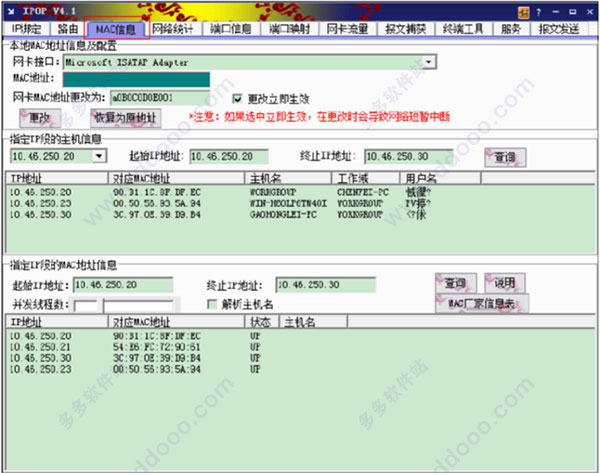The image size is (600, 473).
Task: Click the thread count slider bar
Action: pos(139,306)
